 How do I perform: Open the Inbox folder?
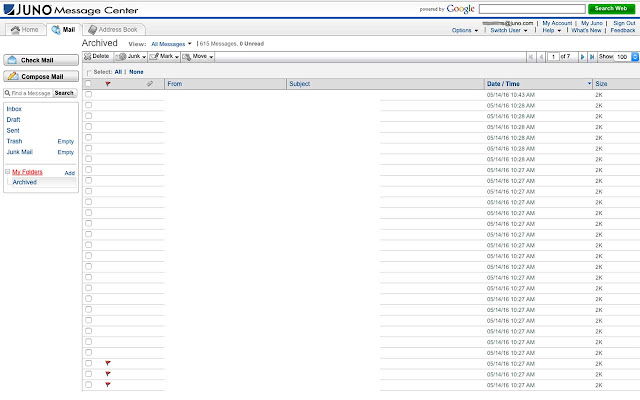coord(14,109)
